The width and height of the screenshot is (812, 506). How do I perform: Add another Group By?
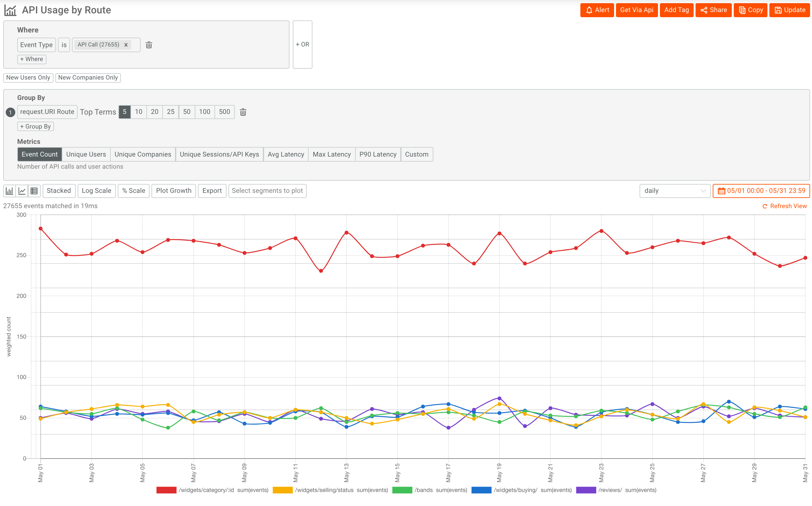click(x=35, y=127)
